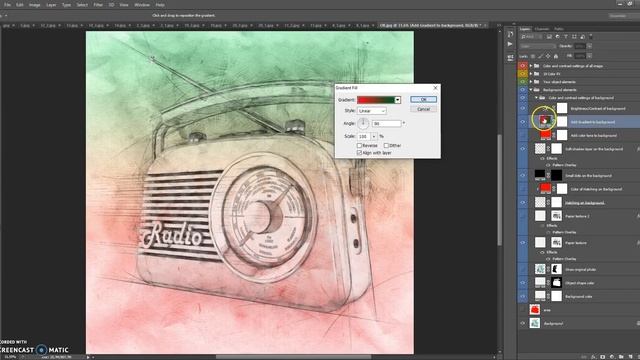The height and width of the screenshot is (360, 640).
Task: Hide the '10 Color FX' group
Action: coord(522,74)
